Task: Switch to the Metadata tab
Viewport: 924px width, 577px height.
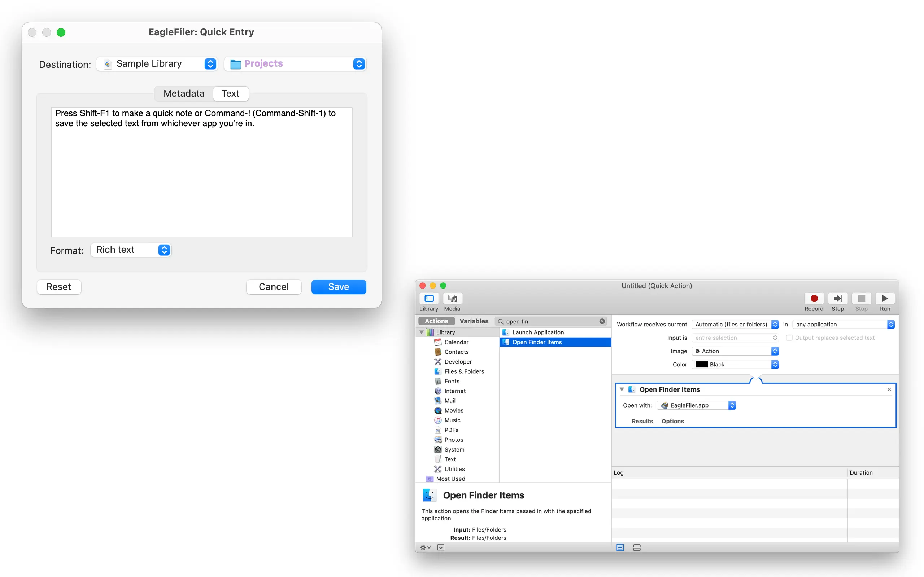Action: tap(184, 93)
